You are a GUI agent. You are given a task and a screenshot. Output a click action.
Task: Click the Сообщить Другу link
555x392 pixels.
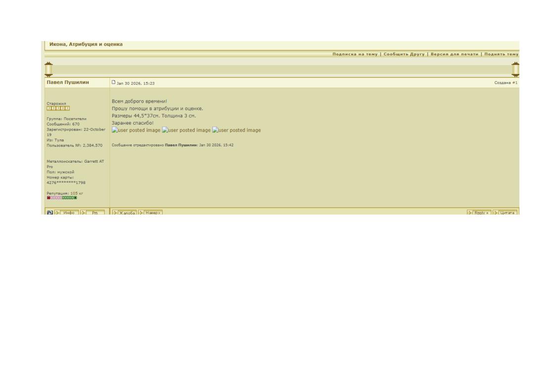pyautogui.click(x=405, y=53)
